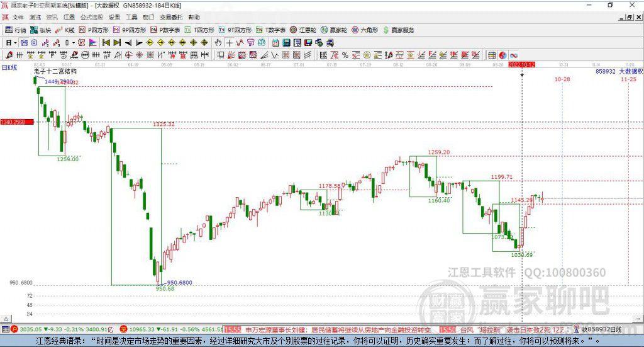Click the Shenzhen index 10965.33 status entry

point(171,329)
